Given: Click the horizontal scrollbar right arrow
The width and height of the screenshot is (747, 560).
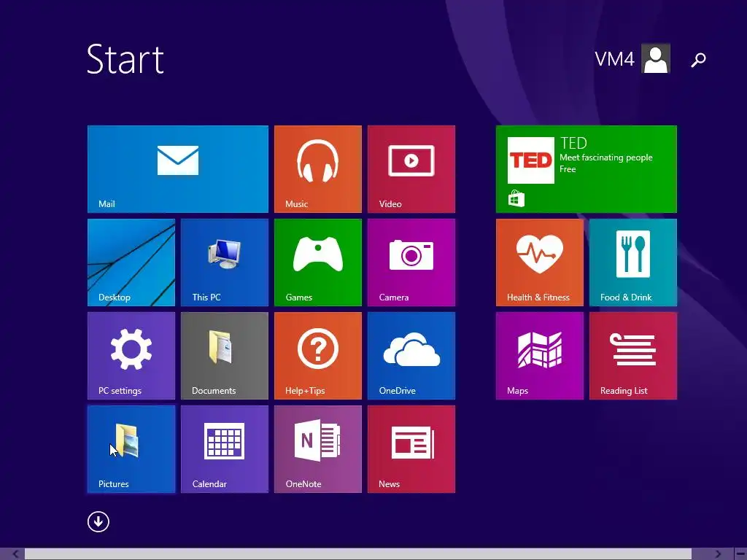Looking at the screenshot, I should [718, 554].
